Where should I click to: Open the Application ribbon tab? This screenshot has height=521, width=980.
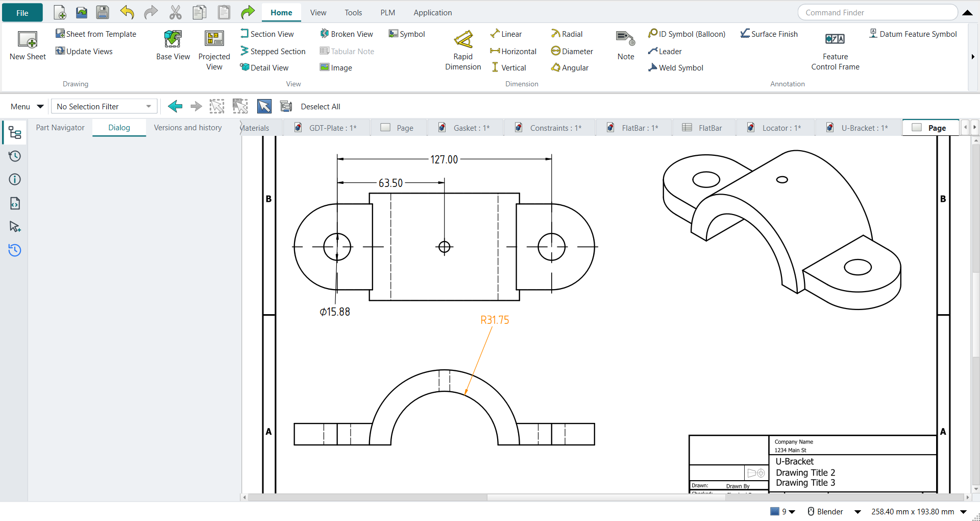432,13
